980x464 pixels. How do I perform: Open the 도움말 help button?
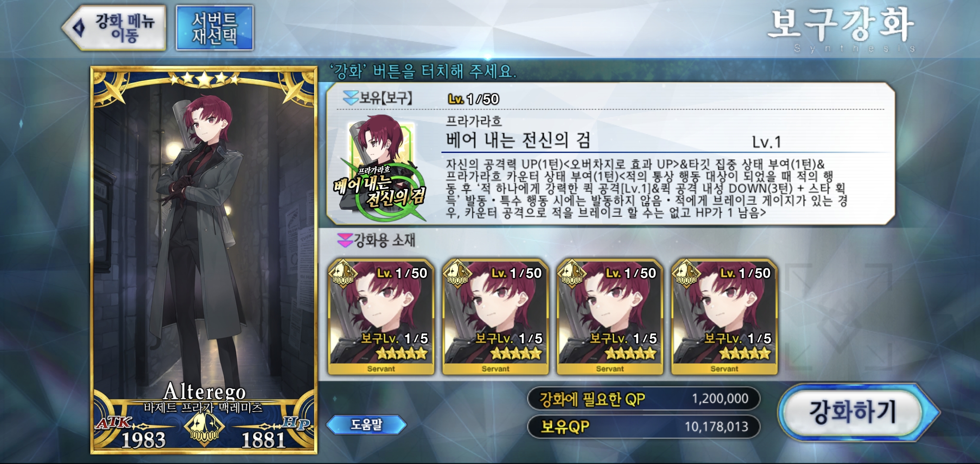(366, 424)
